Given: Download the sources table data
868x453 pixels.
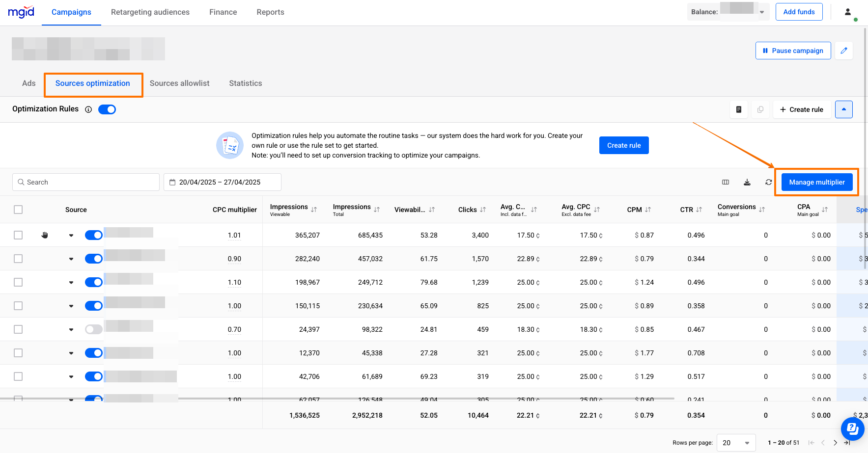Looking at the screenshot, I should 747,182.
